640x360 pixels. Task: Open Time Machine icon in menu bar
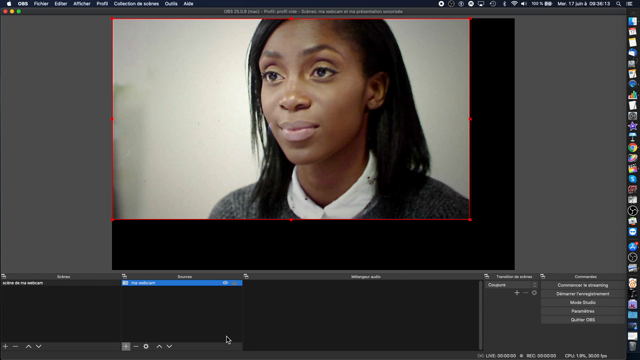493,4
